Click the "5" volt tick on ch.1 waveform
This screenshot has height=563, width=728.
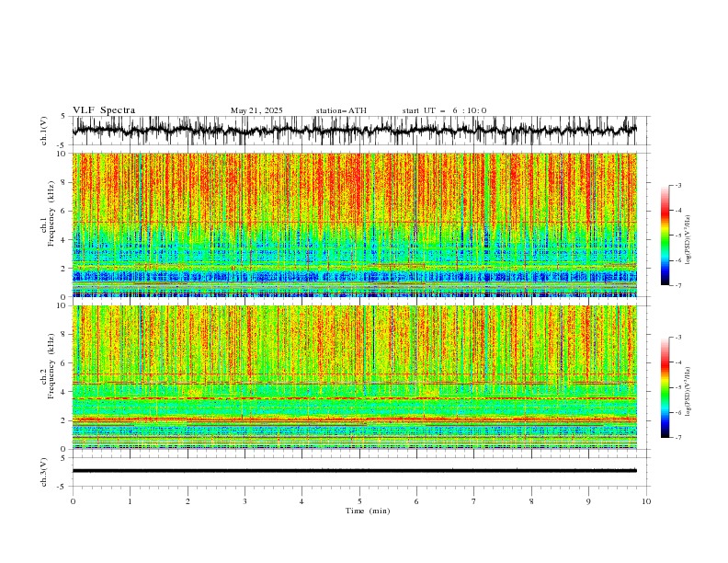tap(63, 117)
